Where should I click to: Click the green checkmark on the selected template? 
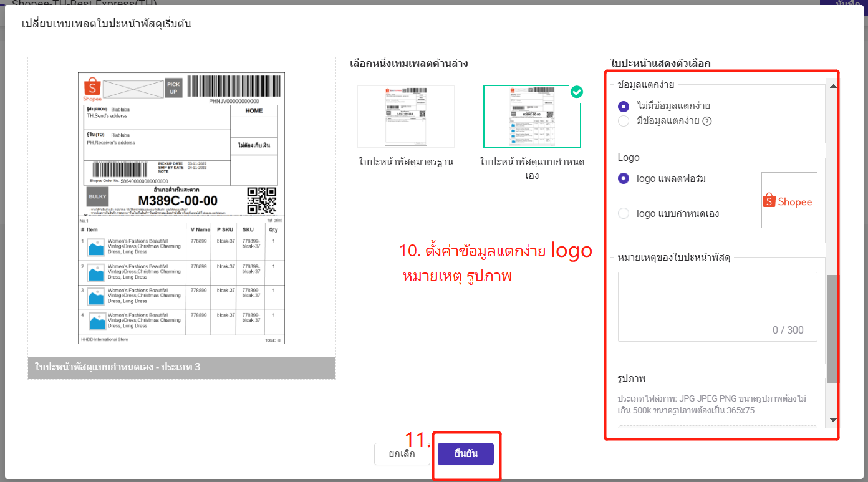(577, 92)
